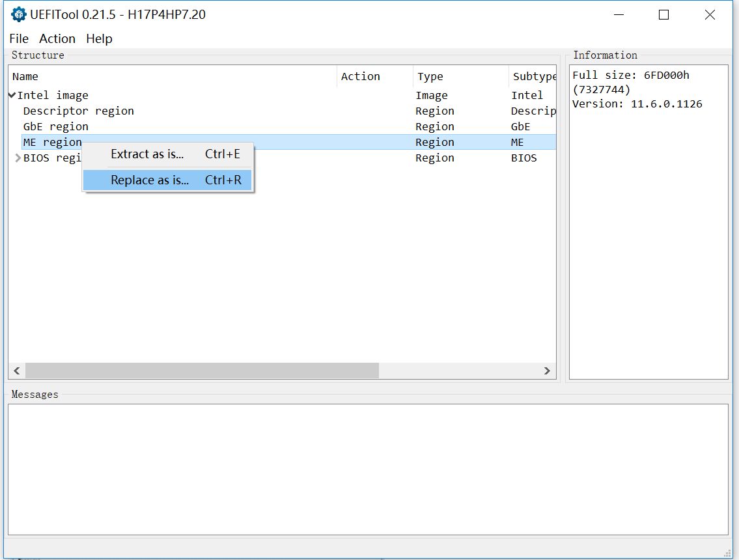Minimize the UEFITool window
Viewport: 739px width, 560px height.
click(x=619, y=14)
